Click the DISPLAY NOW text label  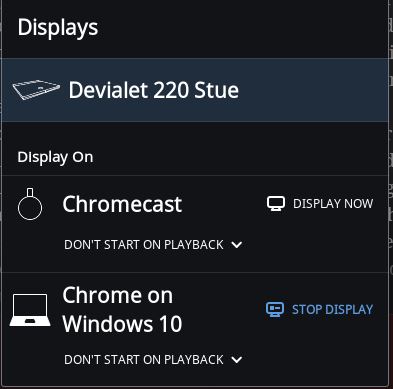(333, 204)
